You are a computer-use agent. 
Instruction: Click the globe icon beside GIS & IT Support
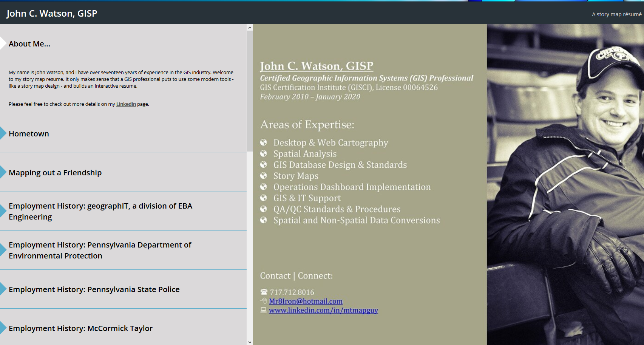point(263,198)
